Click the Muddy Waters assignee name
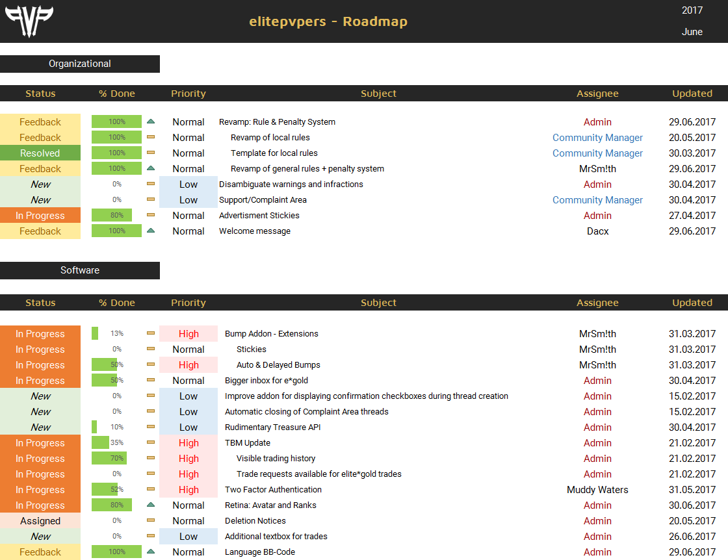Viewport: 728px width, 560px height. pos(597,489)
